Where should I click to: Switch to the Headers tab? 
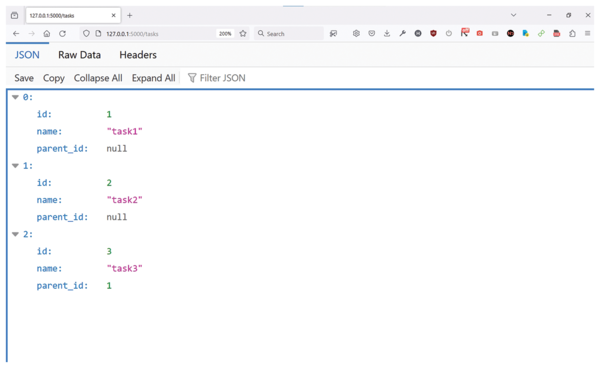click(138, 55)
